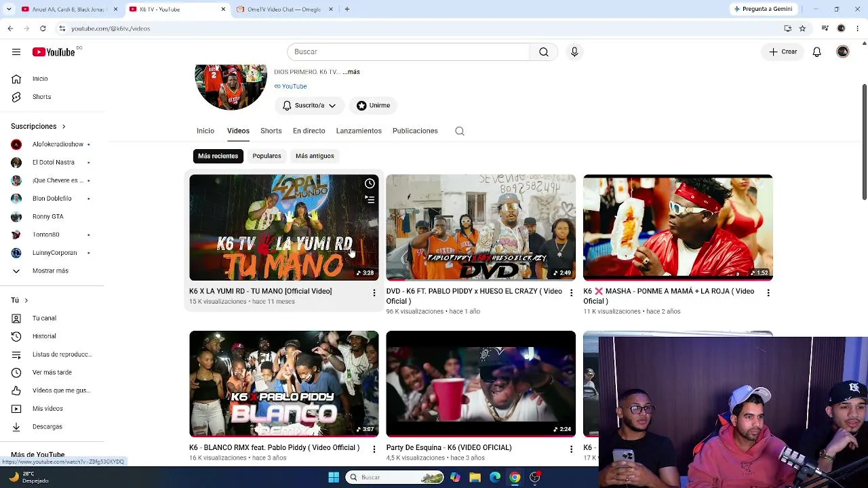The image size is (868, 488).
Task: Select the Más recientes filter chip
Action: 218,156
